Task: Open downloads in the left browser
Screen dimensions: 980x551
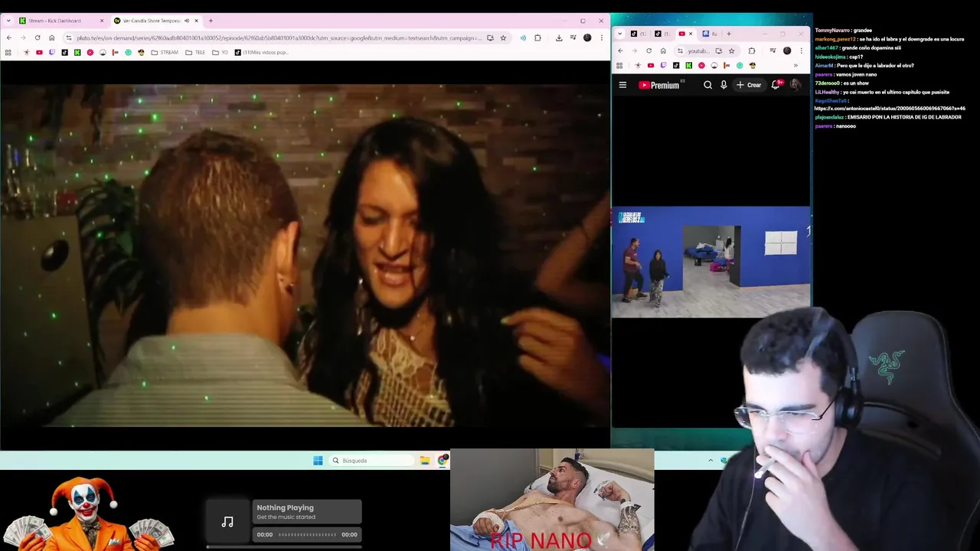Action: point(559,37)
